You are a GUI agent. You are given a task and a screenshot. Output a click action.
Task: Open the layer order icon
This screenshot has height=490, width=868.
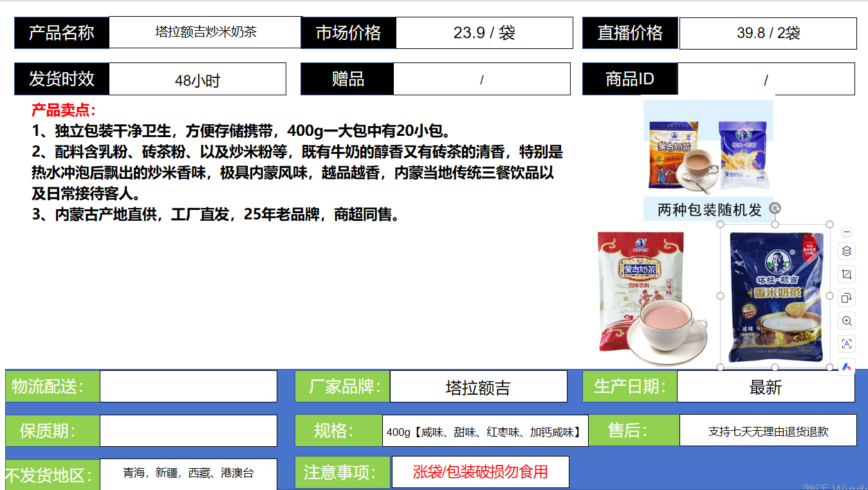847,251
